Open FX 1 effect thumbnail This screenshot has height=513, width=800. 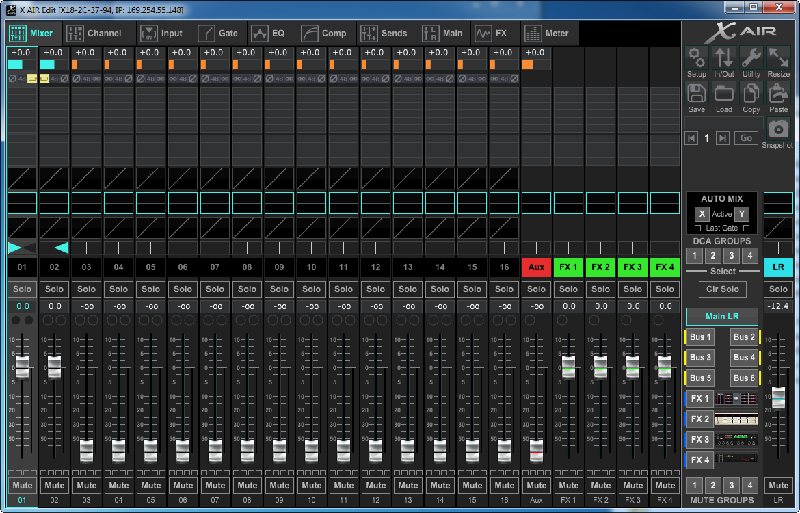(736, 399)
